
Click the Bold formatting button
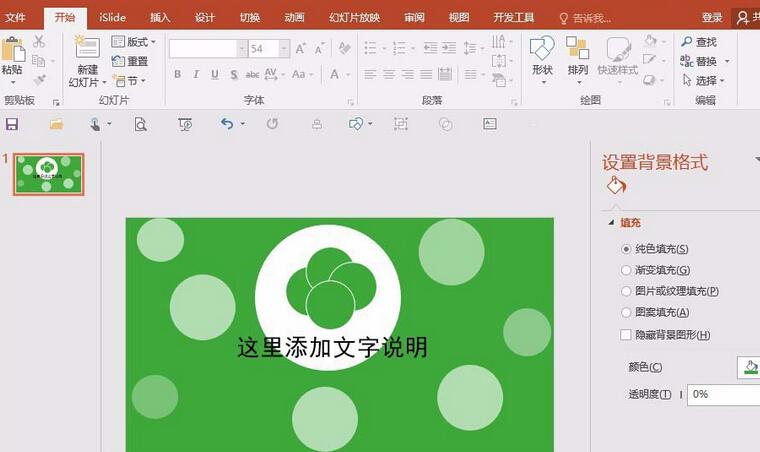click(177, 74)
